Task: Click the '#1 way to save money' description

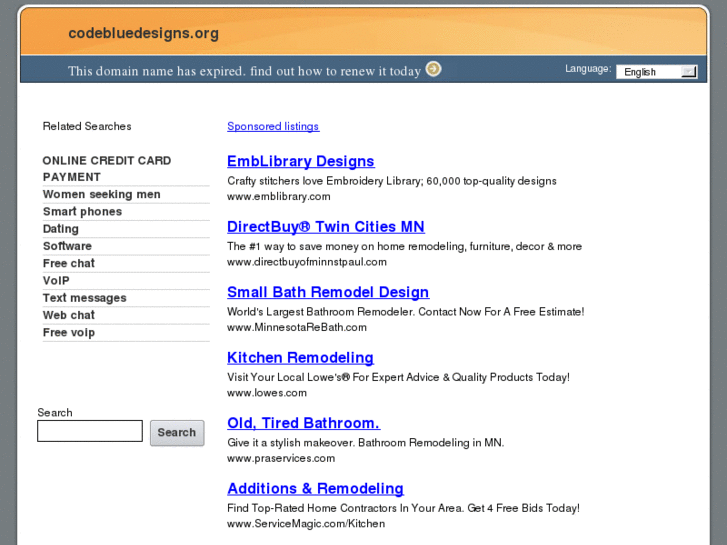Action: pyautogui.click(x=404, y=246)
